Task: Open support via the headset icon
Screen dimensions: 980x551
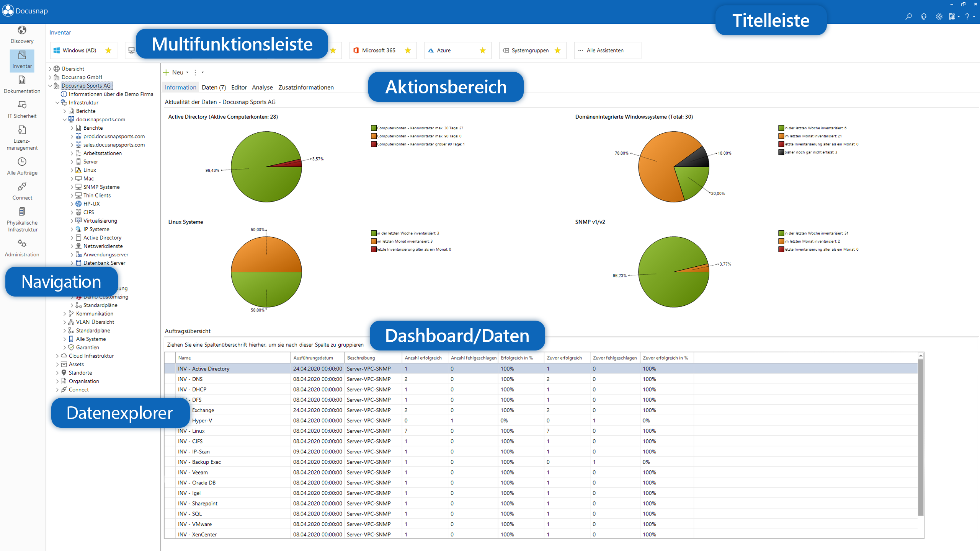Action: [924, 16]
